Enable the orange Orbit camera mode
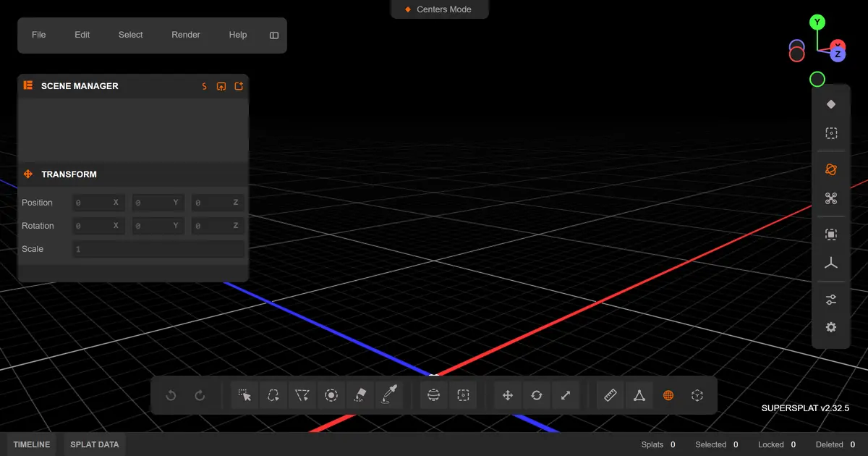The width and height of the screenshot is (868, 456). click(831, 169)
